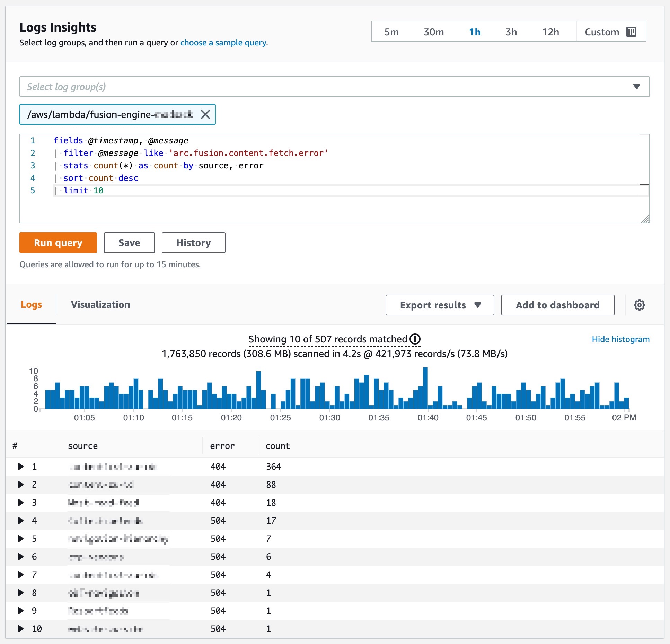Click the stats count(*) line in the query

pyautogui.click(x=159, y=166)
